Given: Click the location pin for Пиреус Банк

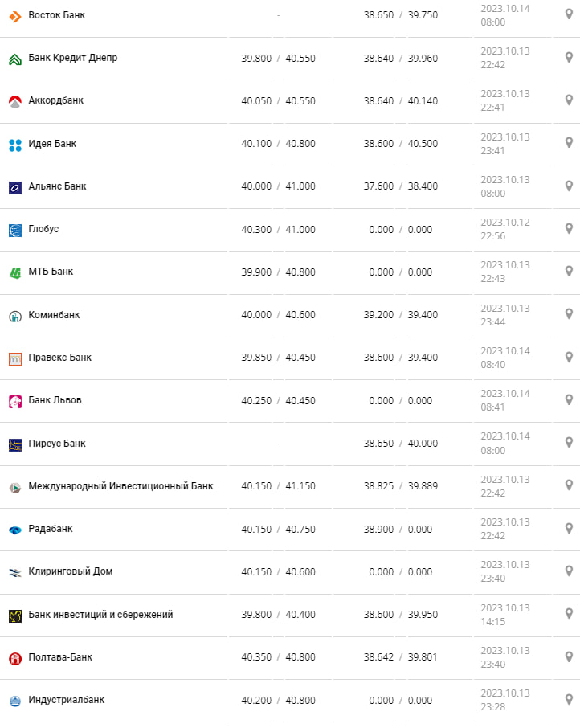Looking at the screenshot, I should (x=569, y=443).
